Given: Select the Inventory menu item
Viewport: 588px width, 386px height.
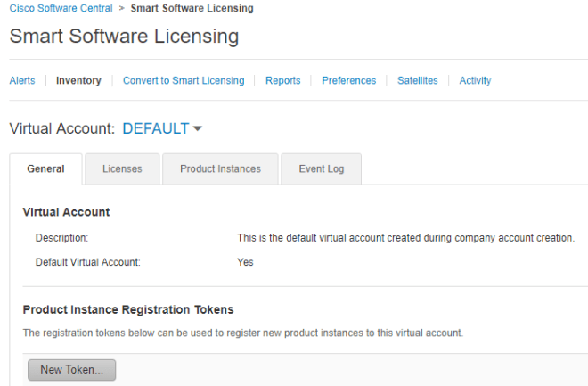Looking at the screenshot, I should click(x=78, y=80).
